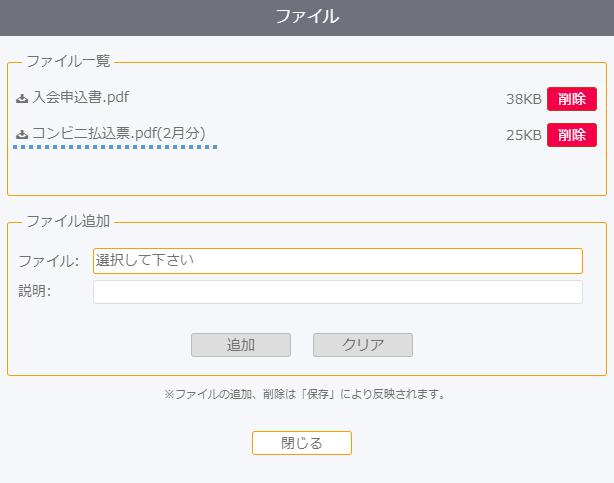Close the dialog with 閉じる

[302, 443]
